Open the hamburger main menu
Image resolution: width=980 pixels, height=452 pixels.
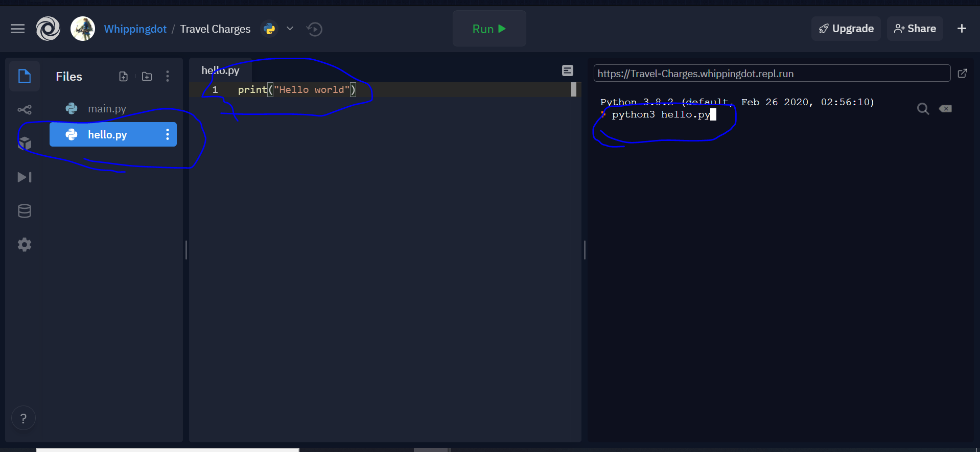(x=18, y=29)
